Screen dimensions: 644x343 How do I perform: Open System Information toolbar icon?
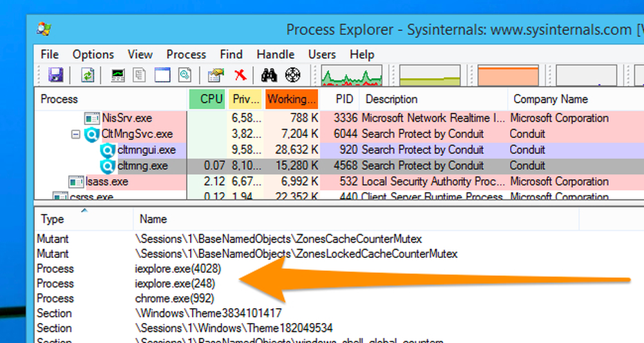(x=118, y=75)
